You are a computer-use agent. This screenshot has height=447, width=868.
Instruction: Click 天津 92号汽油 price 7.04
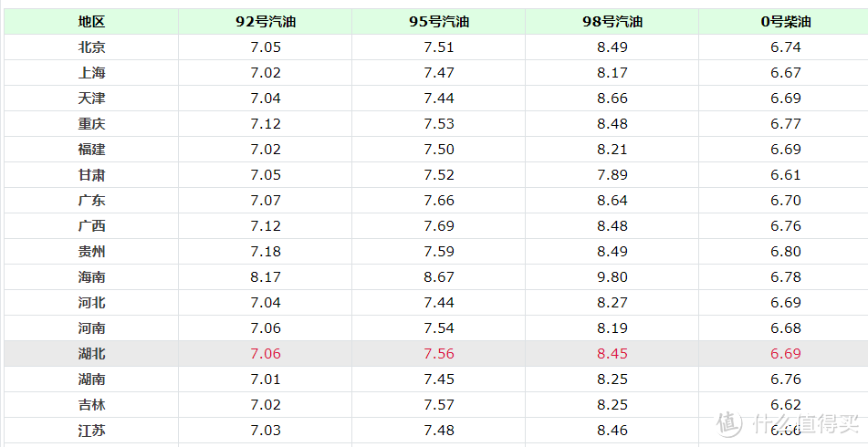pos(266,98)
